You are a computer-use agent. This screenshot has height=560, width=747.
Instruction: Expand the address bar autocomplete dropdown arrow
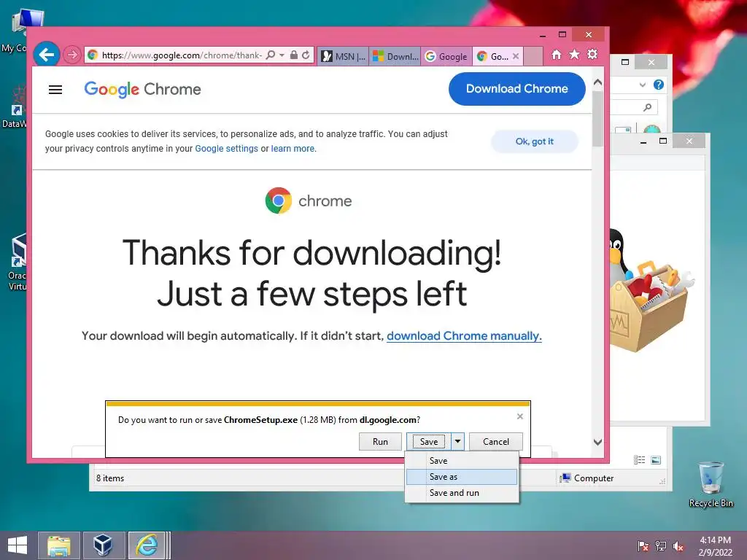[x=282, y=55]
